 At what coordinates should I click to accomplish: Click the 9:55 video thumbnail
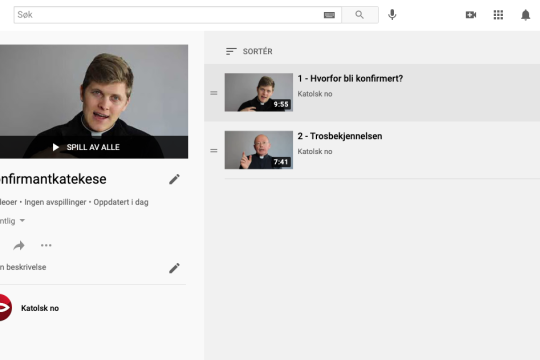(x=259, y=92)
